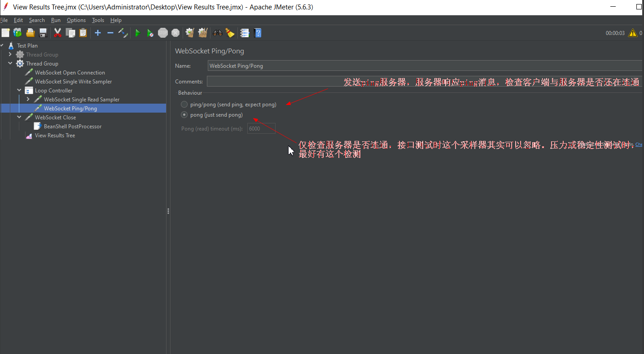Viewport: 644px width, 354px height.
Task: Expand WebSocket Single Read Sampler node
Action: pos(28,99)
